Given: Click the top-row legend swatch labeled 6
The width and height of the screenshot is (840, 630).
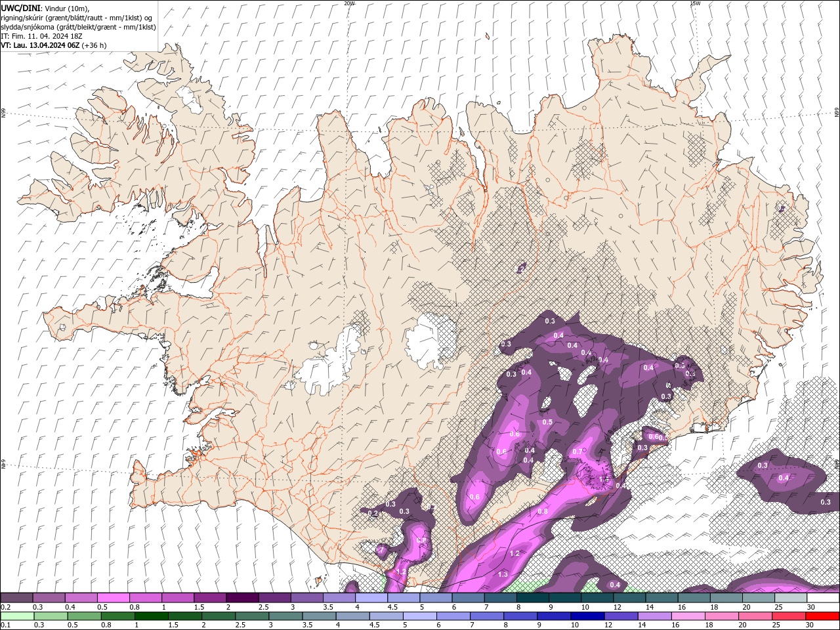Looking at the screenshot, I should point(467,598).
